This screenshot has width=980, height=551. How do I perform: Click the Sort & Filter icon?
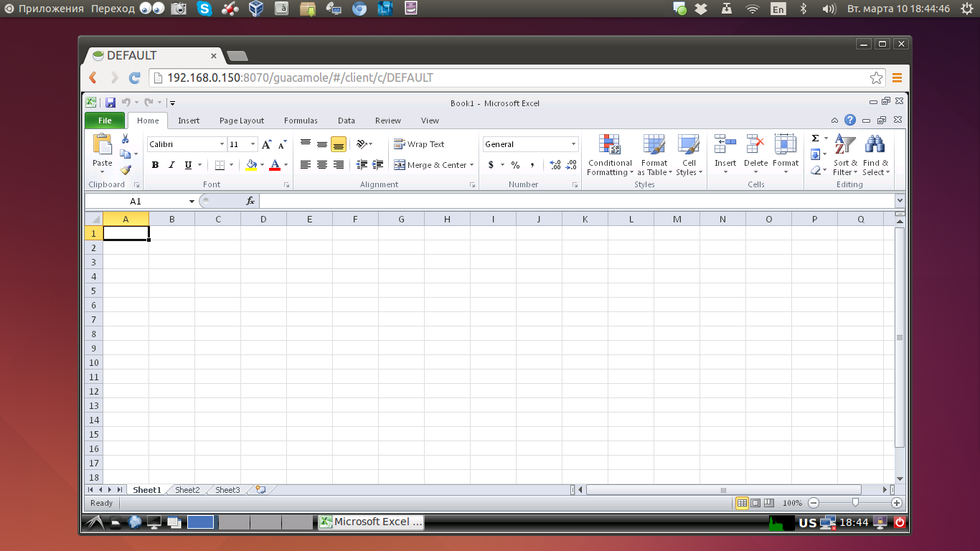(x=845, y=145)
